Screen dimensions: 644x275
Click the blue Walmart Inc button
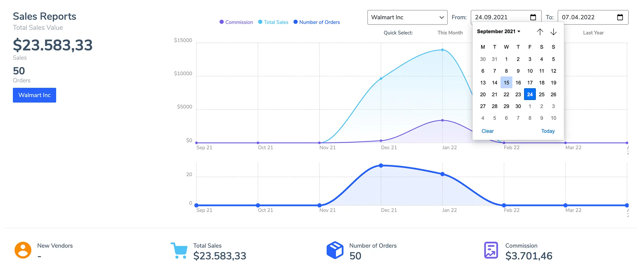pos(35,95)
